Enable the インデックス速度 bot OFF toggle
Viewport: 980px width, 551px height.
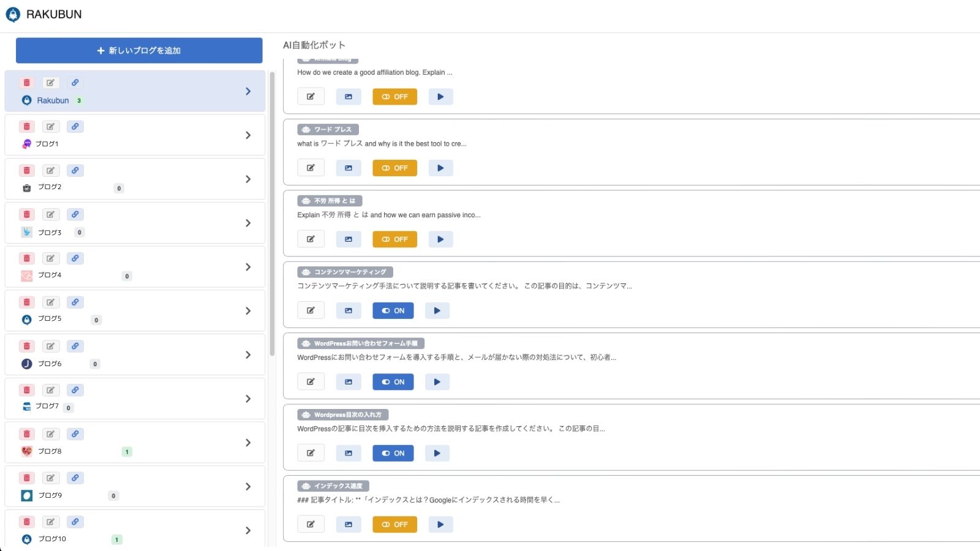394,525
